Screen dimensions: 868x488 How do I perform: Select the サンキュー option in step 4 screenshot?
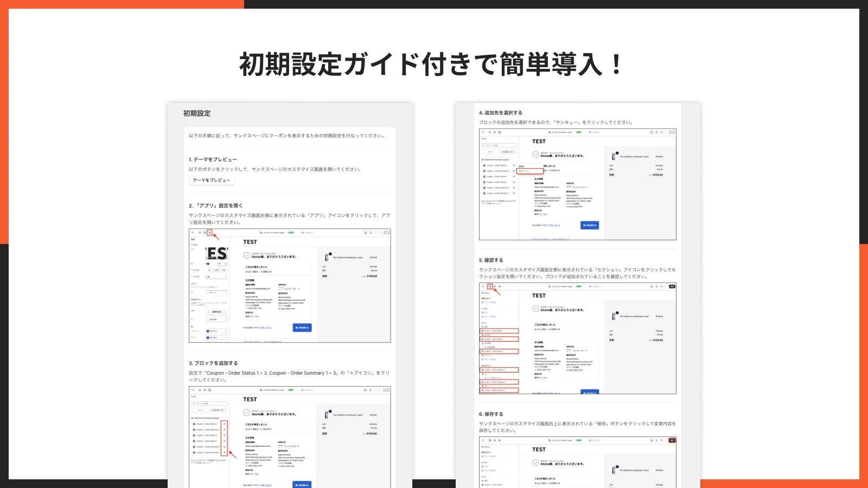coord(530,171)
